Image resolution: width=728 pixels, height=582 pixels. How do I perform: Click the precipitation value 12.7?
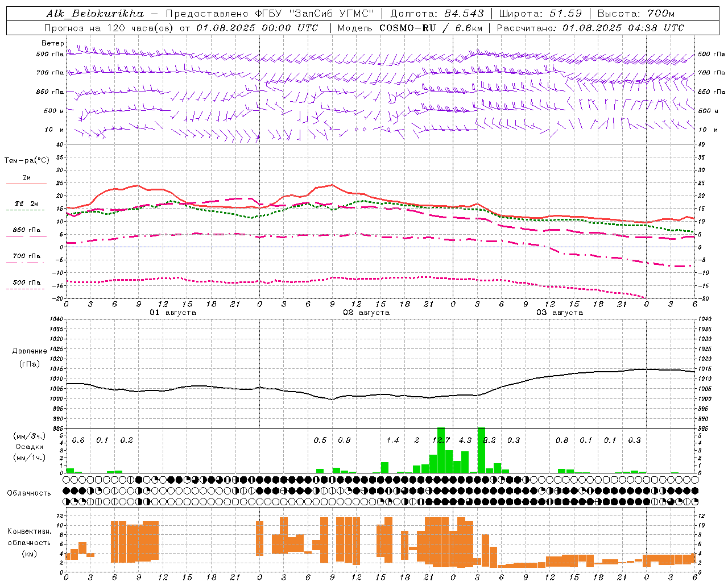click(441, 440)
